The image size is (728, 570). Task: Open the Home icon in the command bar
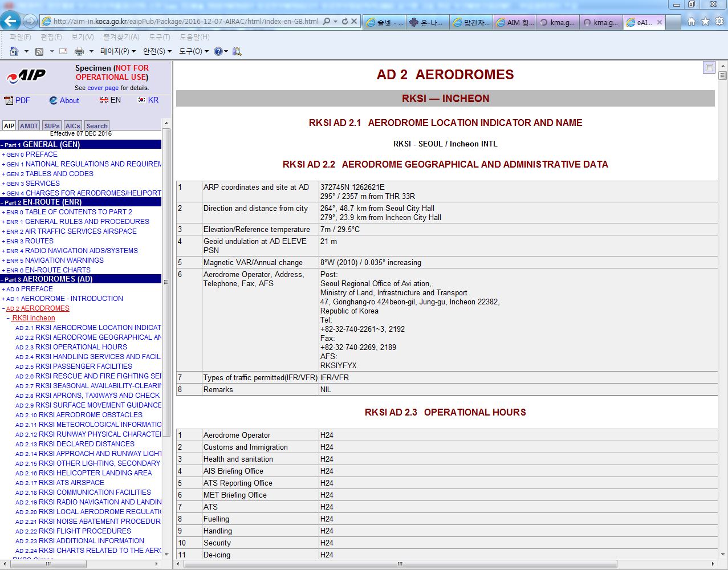click(x=14, y=51)
